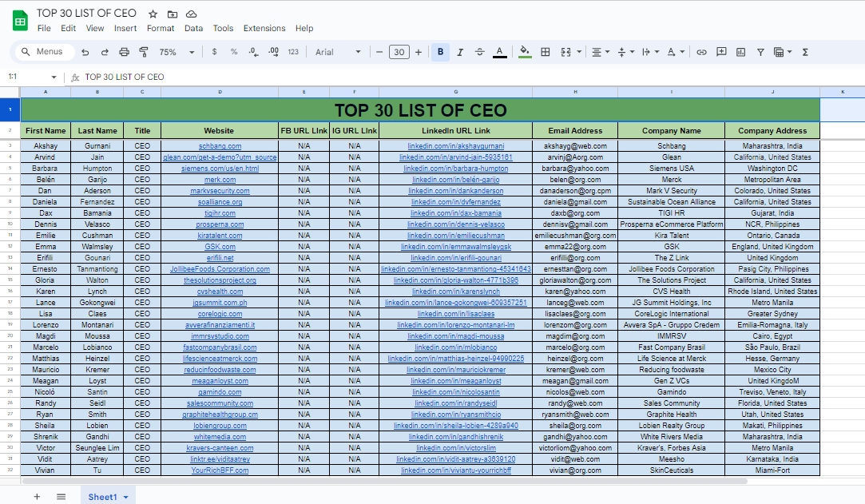Insert a comment
This screenshot has height=504, width=865.
[x=721, y=52]
